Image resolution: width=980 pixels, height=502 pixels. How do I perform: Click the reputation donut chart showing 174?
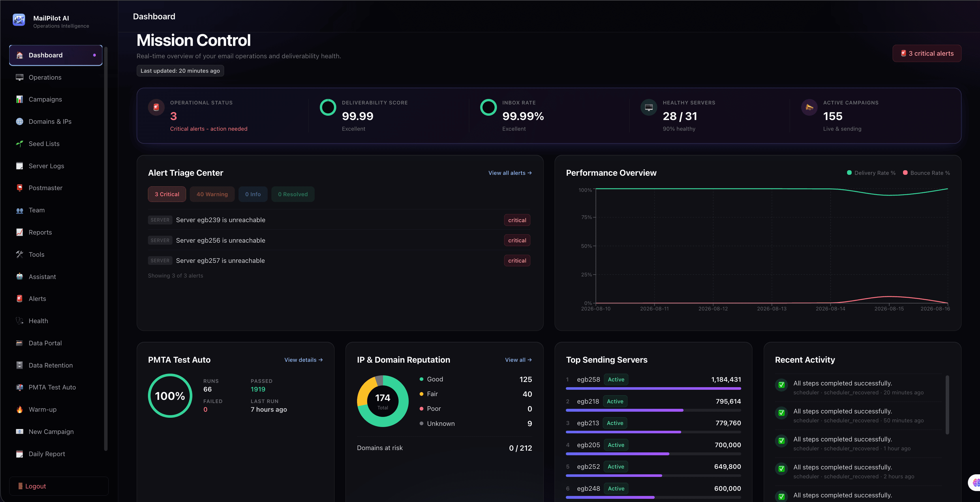click(x=383, y=401)
